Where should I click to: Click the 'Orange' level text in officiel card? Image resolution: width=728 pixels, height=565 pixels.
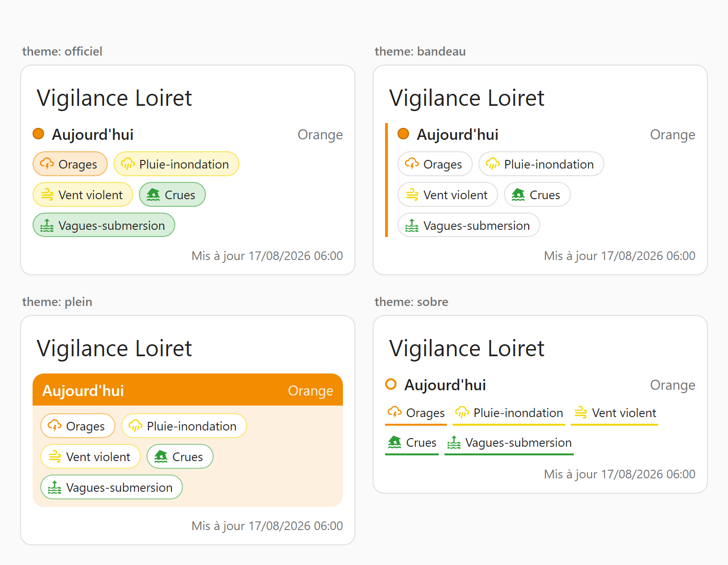pyautogui.click(x=320, y=135)
